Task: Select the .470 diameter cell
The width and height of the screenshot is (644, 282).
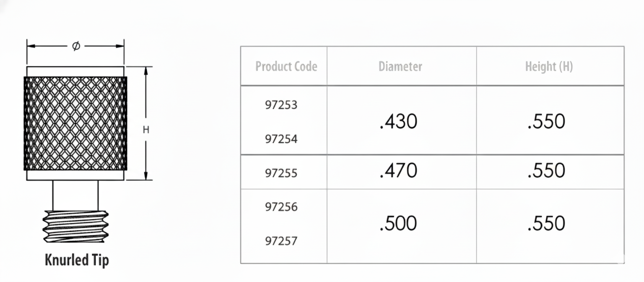Action: pyautogui.click(x=398, y=171)
